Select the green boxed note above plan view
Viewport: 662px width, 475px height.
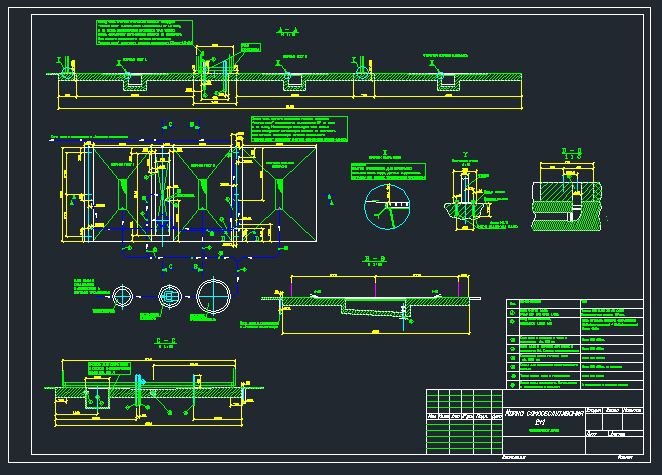297,129
